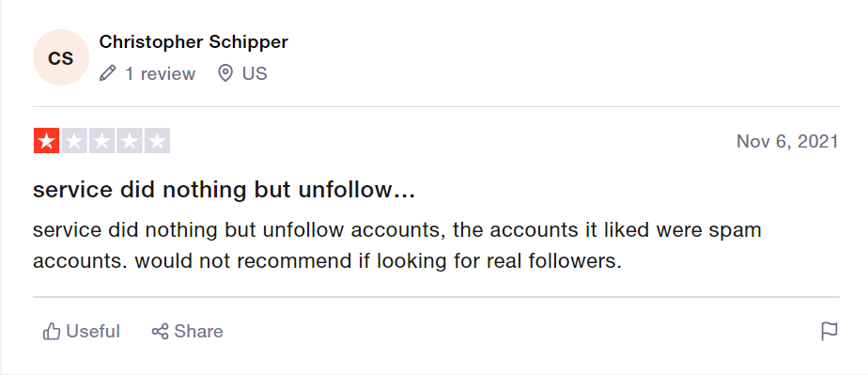Image resolution: width=868 pixels, height=375 pixels.
Task: Flag this review with the flag icon
Action: [x=829, y=331]
